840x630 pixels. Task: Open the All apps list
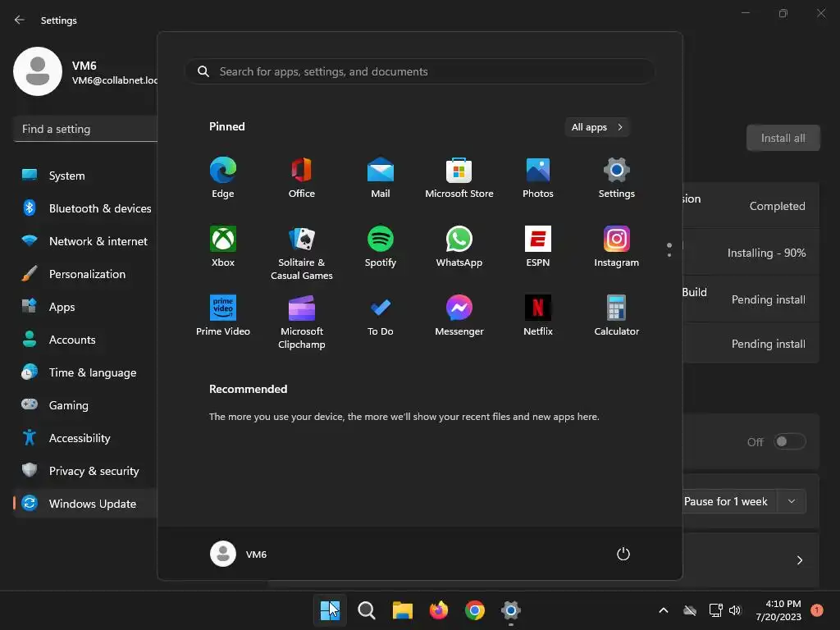tap(597, 127)
